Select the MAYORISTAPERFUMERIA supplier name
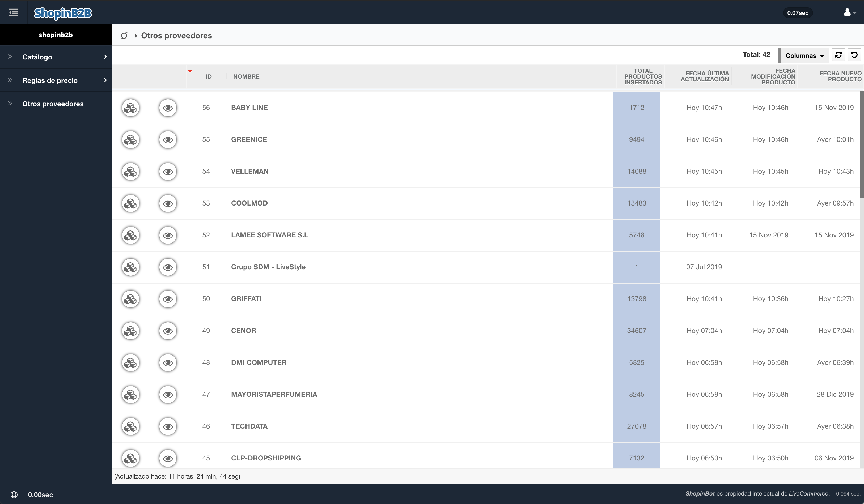The image size is (864, 504). click(x=274, y=394)
